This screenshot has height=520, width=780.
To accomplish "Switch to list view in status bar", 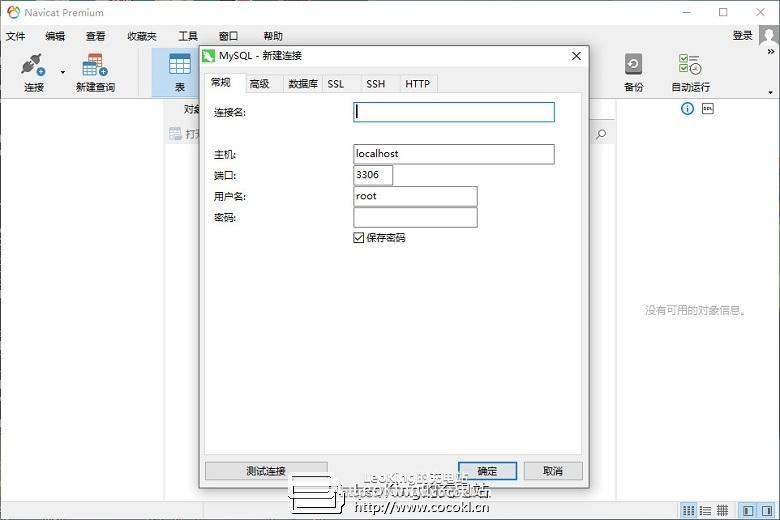I will (705, 511).
